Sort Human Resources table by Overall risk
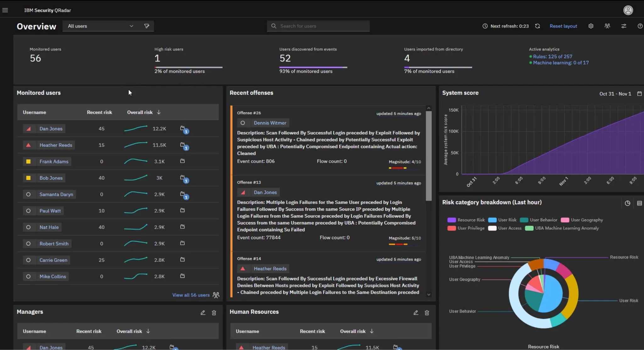Screen dimensions: 644x350 pos(357,331)
